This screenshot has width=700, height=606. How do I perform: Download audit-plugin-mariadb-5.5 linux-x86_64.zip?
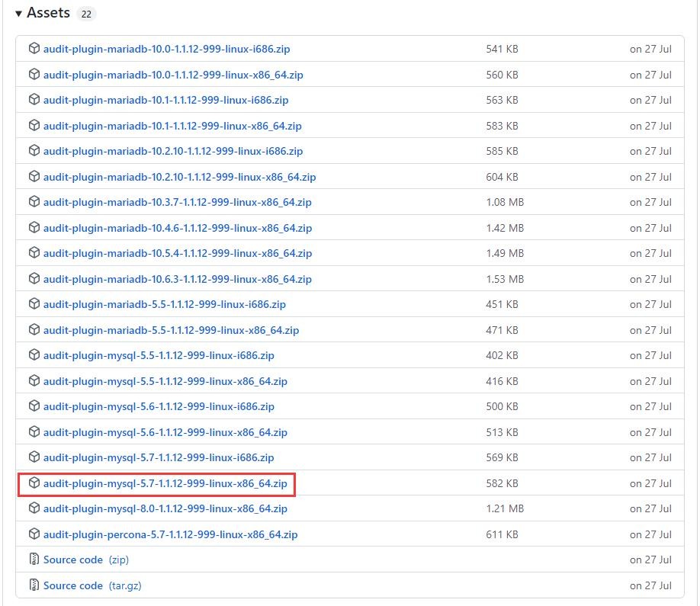171,331
